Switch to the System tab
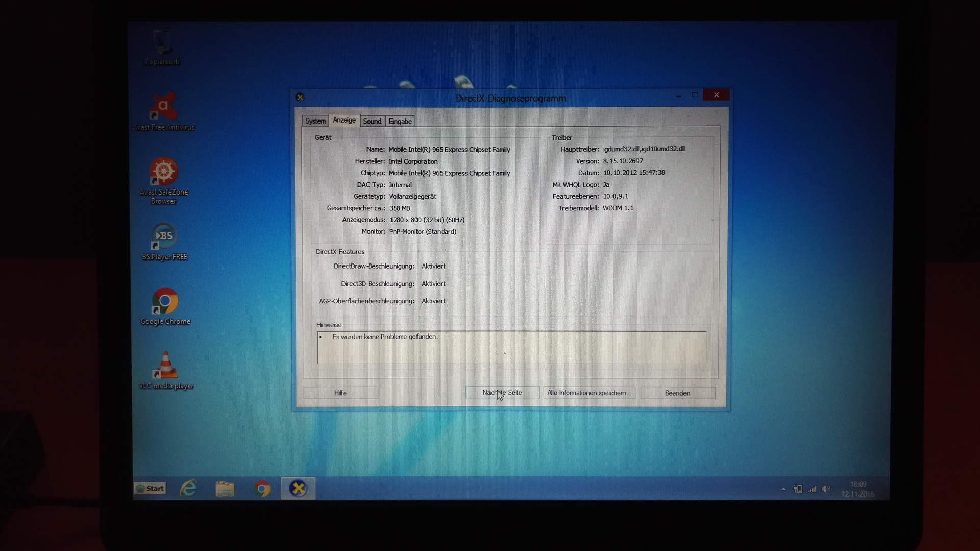Viewport: 980px width, 551px height. [x=315, y=121]
